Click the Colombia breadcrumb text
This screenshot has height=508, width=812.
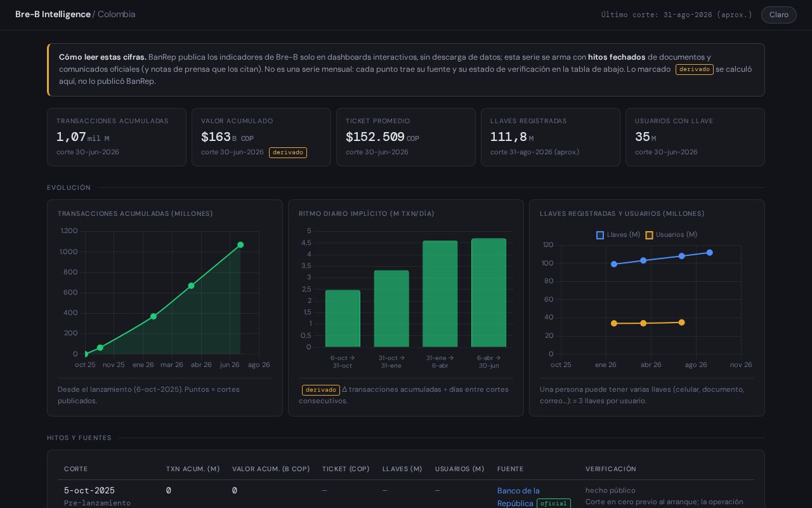coord(117,14)
